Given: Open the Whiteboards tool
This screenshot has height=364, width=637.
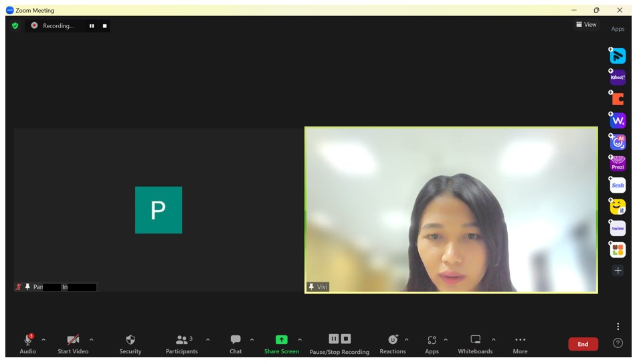Looking at the screenshot, I should (475, 344).
